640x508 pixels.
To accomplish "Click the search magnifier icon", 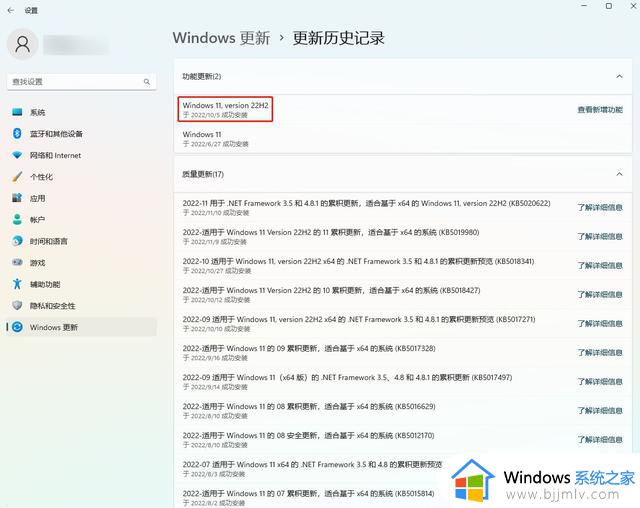I will pos(147,82).
